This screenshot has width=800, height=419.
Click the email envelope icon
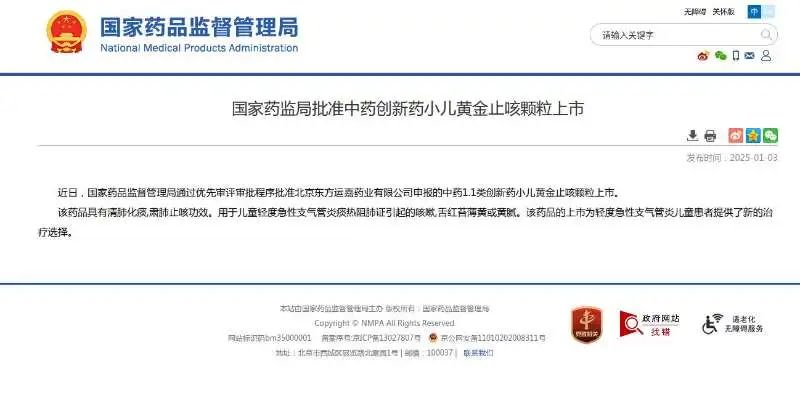[749, 56]
